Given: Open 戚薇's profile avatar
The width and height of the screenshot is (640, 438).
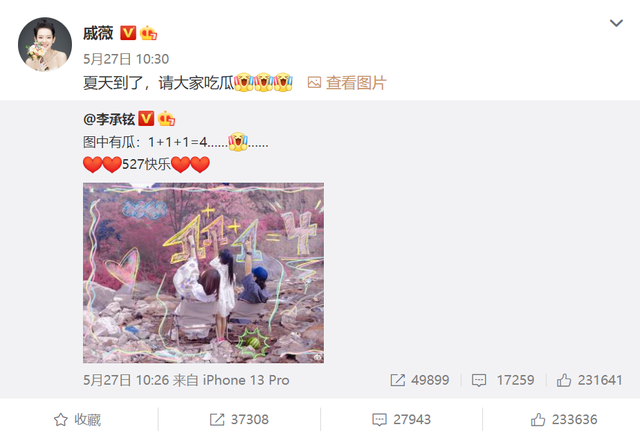Looking at the screenshot, I should pos(45,44).
